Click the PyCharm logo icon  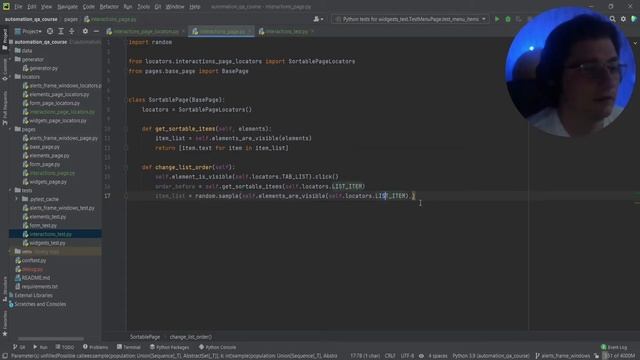(x=6, y=7)
